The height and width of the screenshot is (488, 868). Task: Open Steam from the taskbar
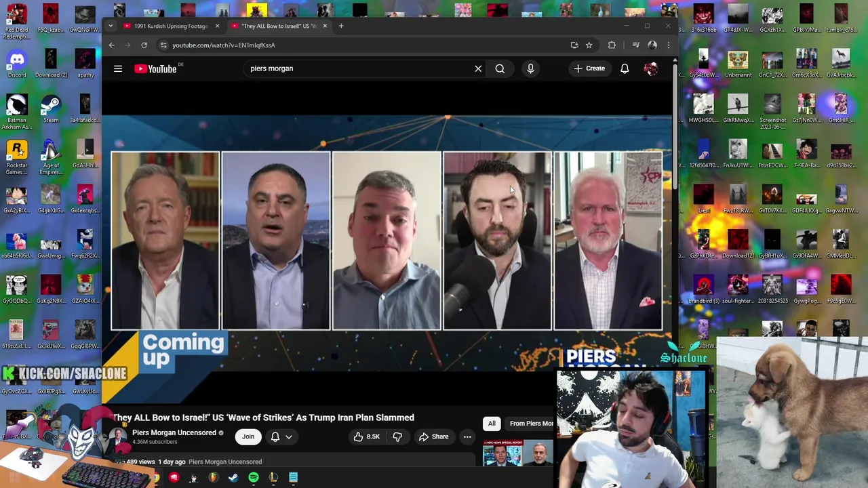[x=233, y=478]
